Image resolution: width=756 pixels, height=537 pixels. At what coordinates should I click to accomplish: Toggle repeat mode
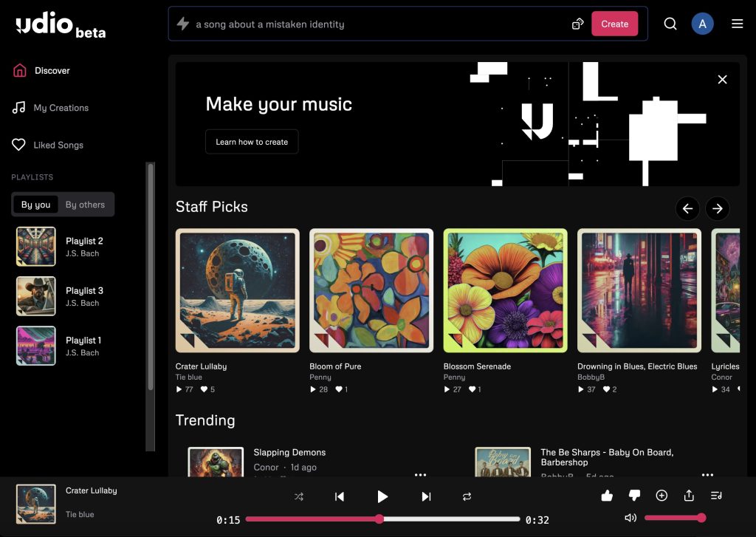(467, 497)
